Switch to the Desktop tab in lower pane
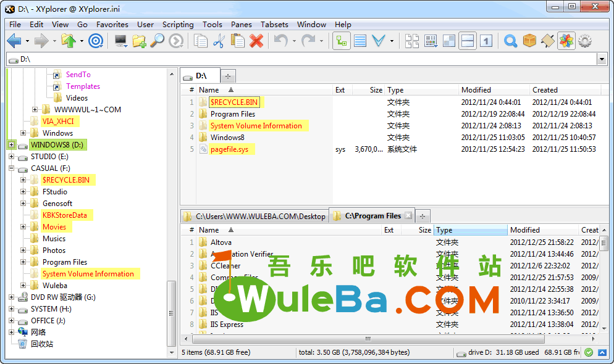The width and height of the screenshot is (614, 364). 255,216
